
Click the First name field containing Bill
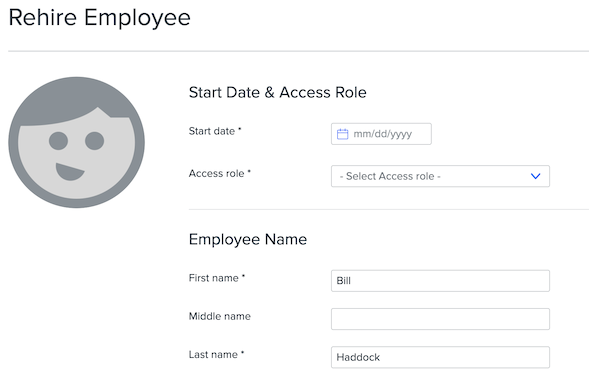tap(440, 281)
